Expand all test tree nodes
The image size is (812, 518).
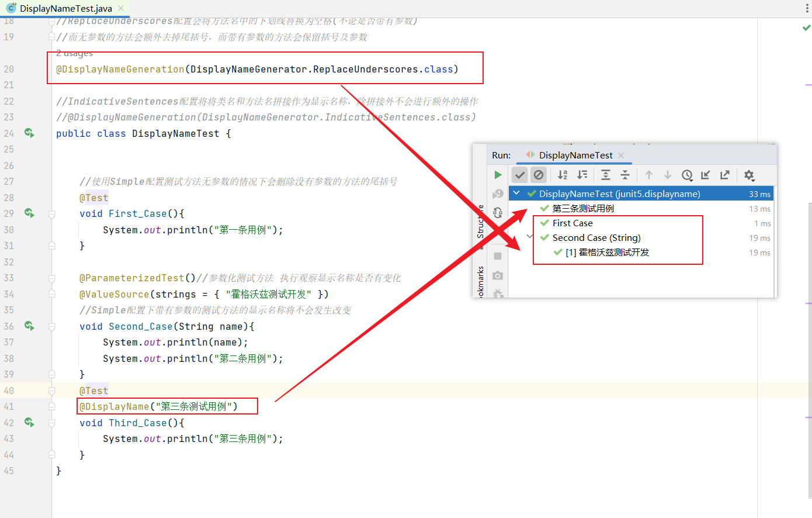(x=606, y=175)
